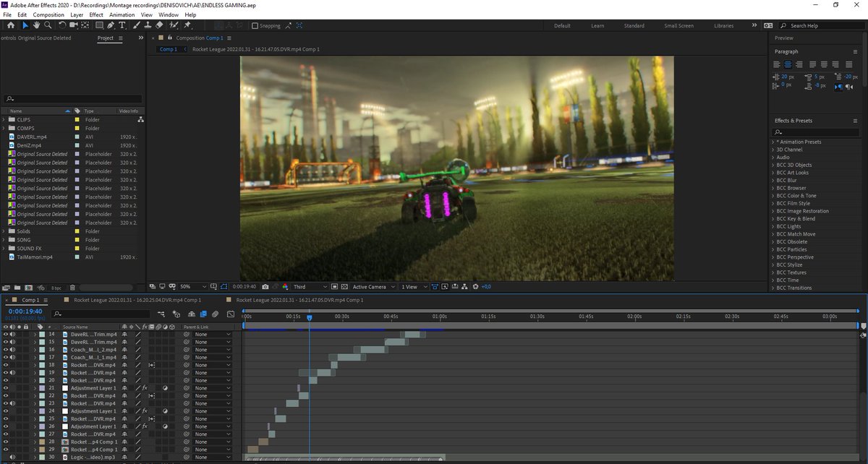Select the Brush tool
The height and width of the screenshot is (464, 868).
pyautogui.click(x=137, y=25)
